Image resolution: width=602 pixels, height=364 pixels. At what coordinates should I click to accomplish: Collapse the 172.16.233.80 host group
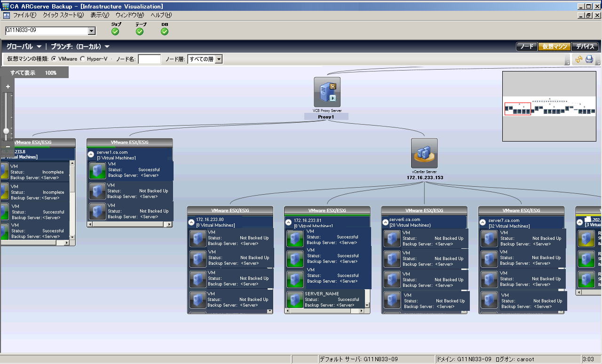pos(191,222)
